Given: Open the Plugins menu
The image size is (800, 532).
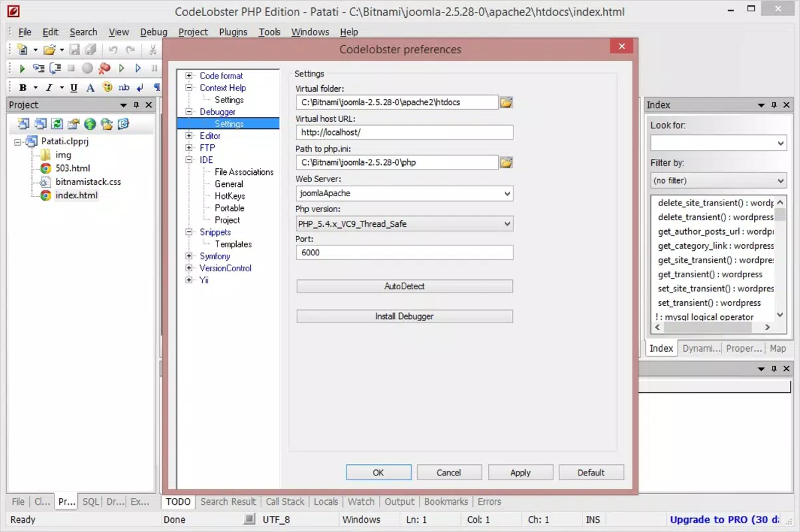Looking at the screenshot, I should point(233,32).
